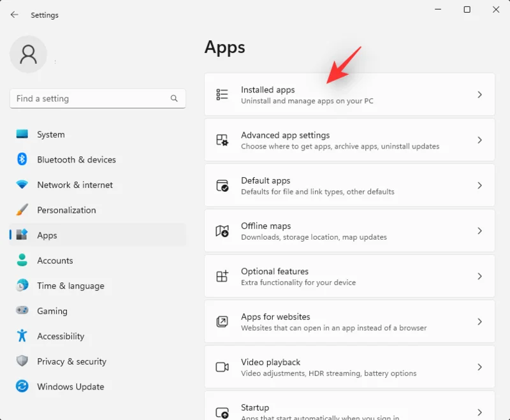Click the search magnifier in Find a setting
510x420 pixels.
pos(174,98)
